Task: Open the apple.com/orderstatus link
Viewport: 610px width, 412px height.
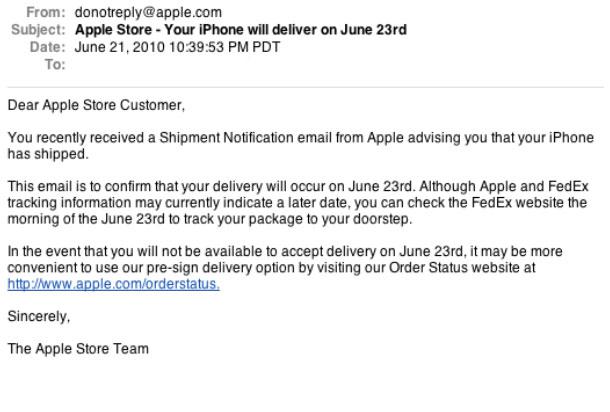Action: 113,284
